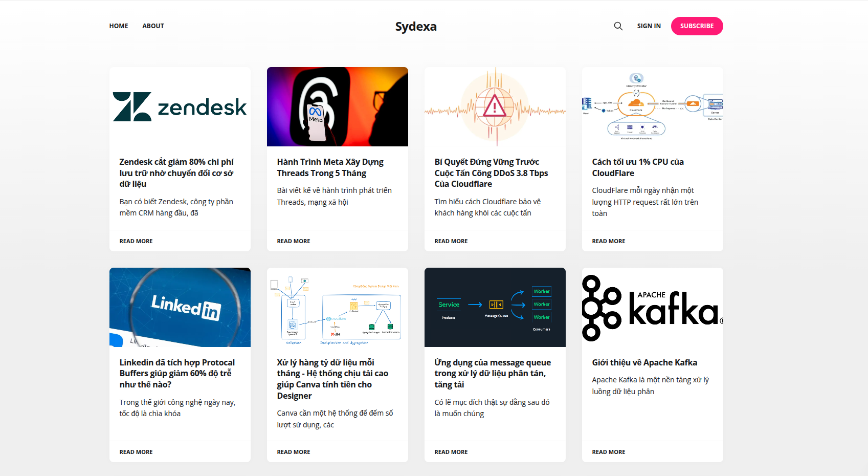
Task: Click READ MORE on the Apache Kafka card
Action: click(609, 452)
